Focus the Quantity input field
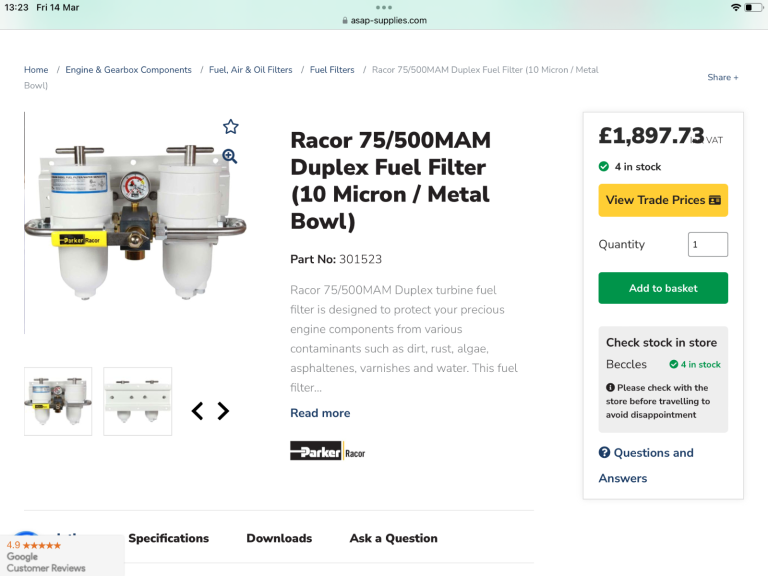768x576 pixels. point(707,244)
